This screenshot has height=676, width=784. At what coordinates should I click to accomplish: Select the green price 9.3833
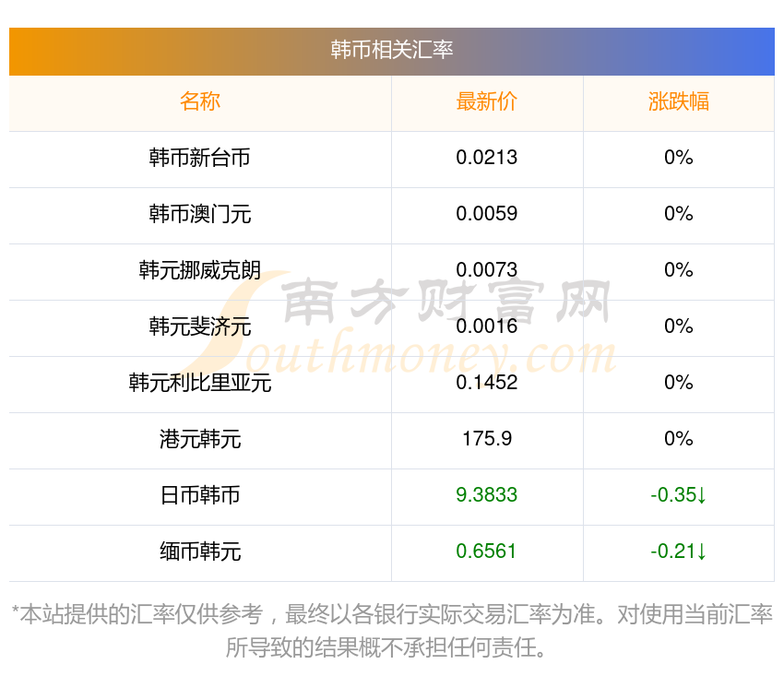point(486,495)
